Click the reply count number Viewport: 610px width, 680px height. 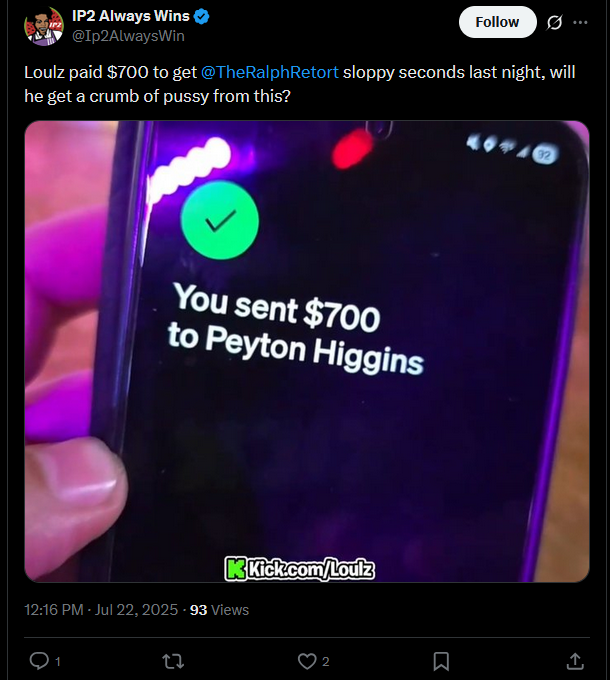pyautogui.click(x=58, y=662)
